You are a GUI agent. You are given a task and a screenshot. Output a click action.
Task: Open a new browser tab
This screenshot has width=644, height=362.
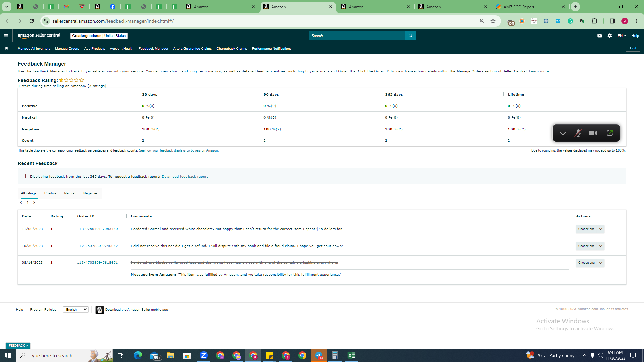tap(575, 7)
